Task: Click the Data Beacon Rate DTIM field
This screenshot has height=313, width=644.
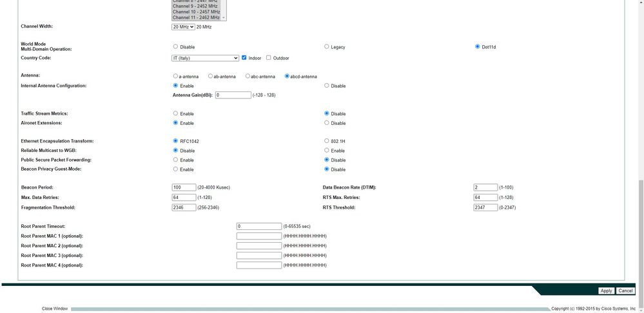Action: (485, 187)
